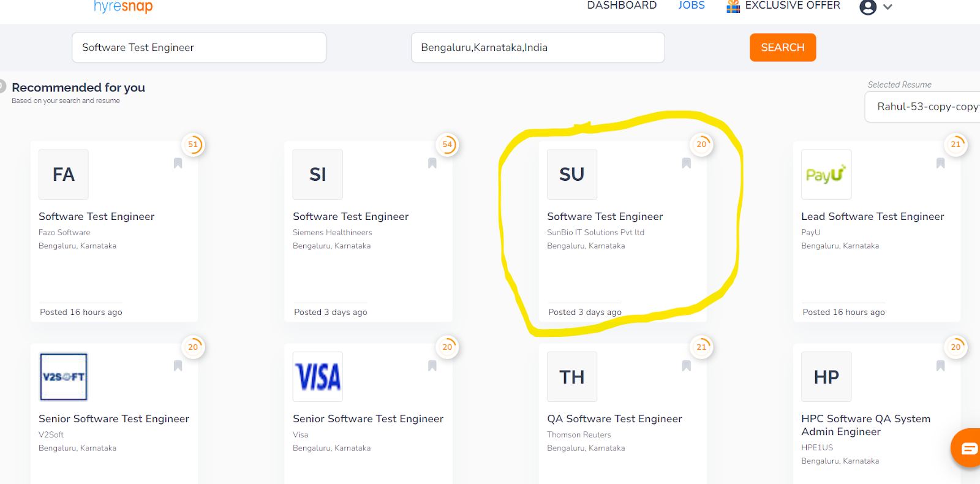Click the orange SEARCH button

point(783,47)
